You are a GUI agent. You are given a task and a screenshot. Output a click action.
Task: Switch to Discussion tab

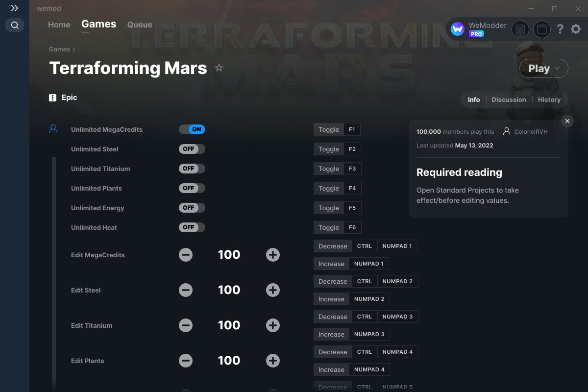509,99
